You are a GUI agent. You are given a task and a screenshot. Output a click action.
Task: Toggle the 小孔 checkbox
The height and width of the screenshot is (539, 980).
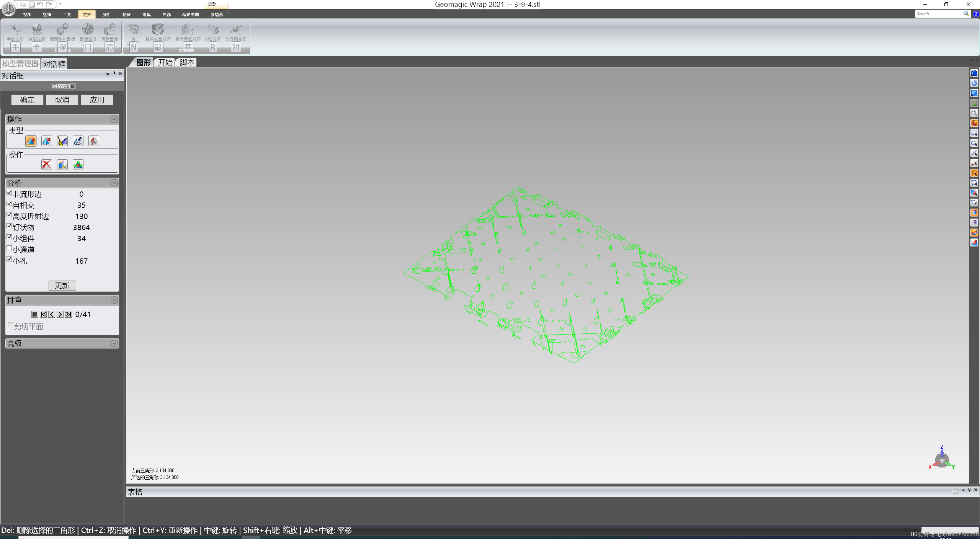pos(9,259)
